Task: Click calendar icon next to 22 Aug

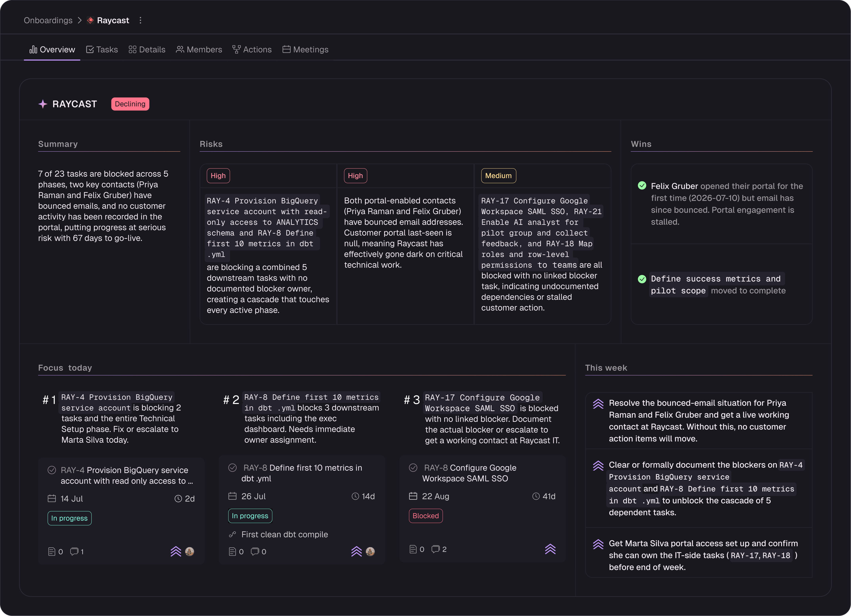Action: (x=413, y=496)
